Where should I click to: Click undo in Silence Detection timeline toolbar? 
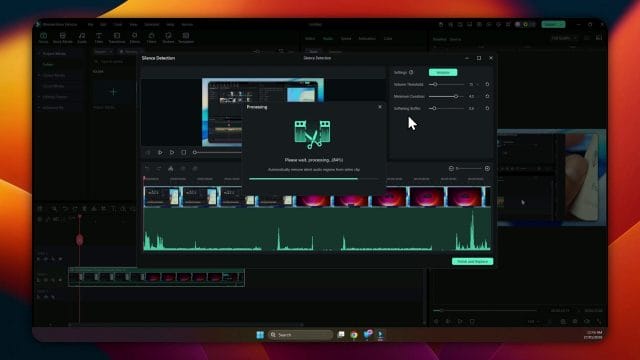(x=147, y=169)
